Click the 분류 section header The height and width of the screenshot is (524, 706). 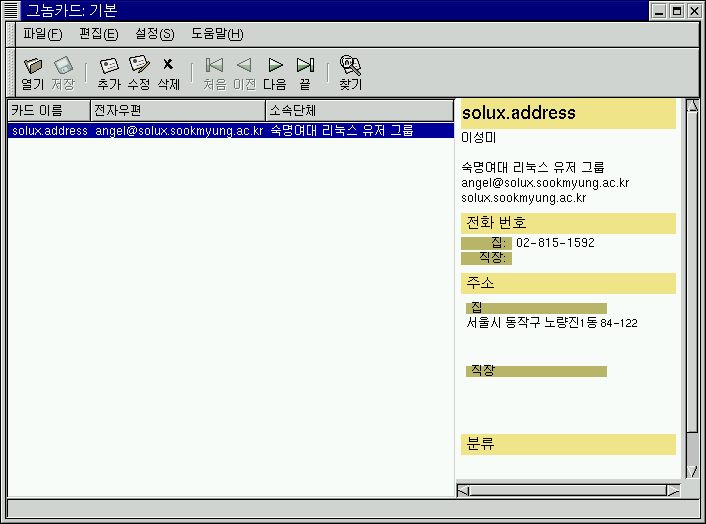(x=568, y=444)
